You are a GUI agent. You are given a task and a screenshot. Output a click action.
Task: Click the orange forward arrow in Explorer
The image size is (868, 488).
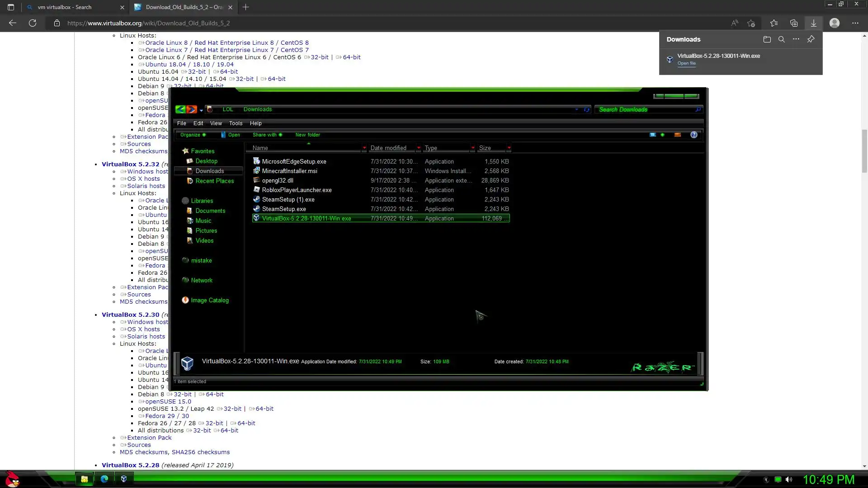(192, 109)
